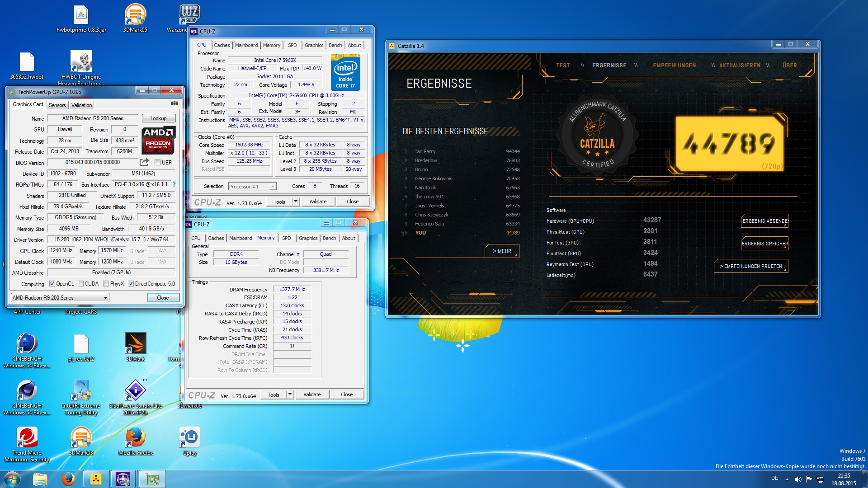868x488 pixels.
Task: Click ERGEBNIS ABSENDEN button
Action: tap(764, 221)
